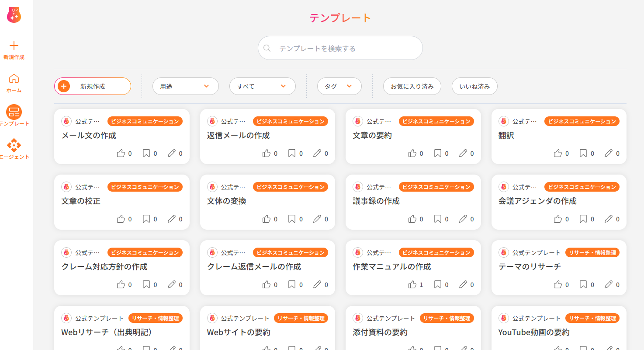Toggle the お気に入り済み filter

pos(412,86)
